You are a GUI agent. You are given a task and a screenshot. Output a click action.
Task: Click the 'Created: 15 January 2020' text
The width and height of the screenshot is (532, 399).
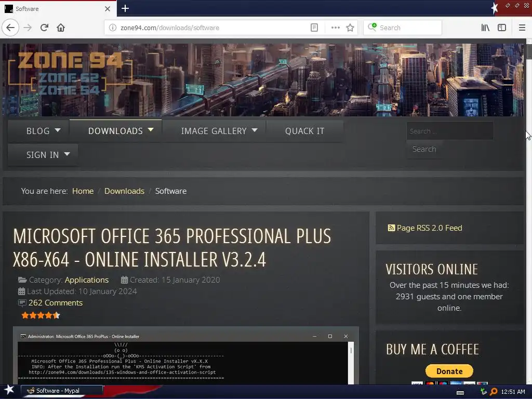pyautogui.click(x=175, y=280)
